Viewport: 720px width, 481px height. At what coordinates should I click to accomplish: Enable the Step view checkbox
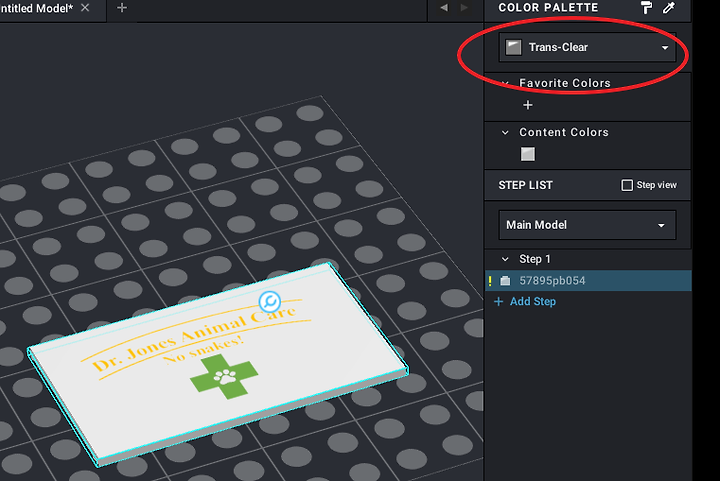coord(627,185)
